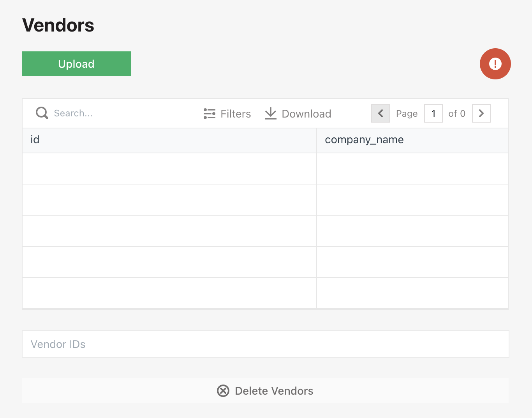Viewport: 532px width, 418px height.
Task: Select the company_name column header
Action: pos(365,139)
